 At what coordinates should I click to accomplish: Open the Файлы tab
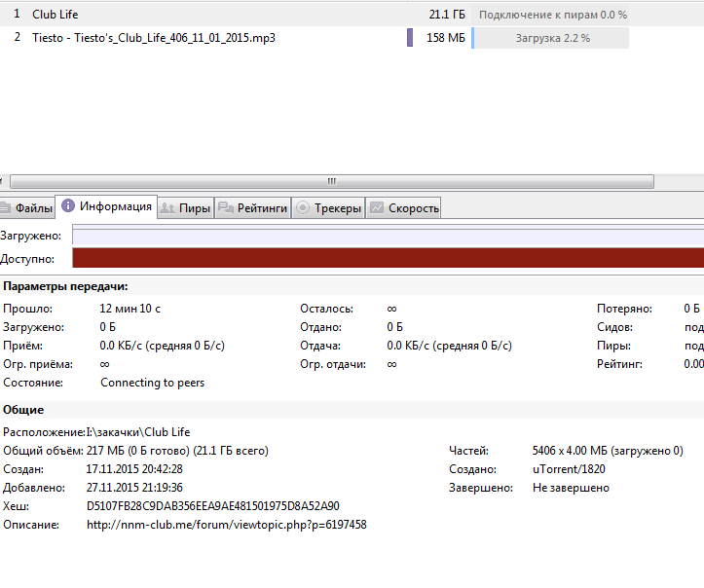pyautogui.click(x=26, y=208)
